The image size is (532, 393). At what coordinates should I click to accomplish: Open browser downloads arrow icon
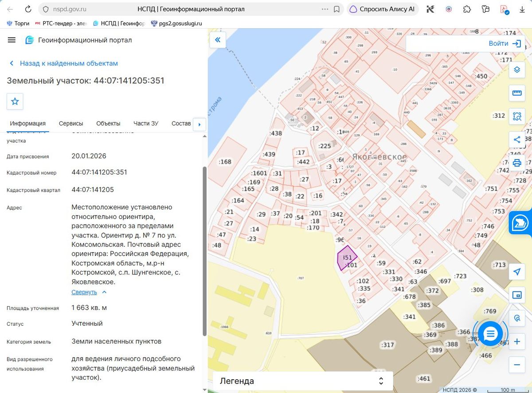click(x=522, y=9)
